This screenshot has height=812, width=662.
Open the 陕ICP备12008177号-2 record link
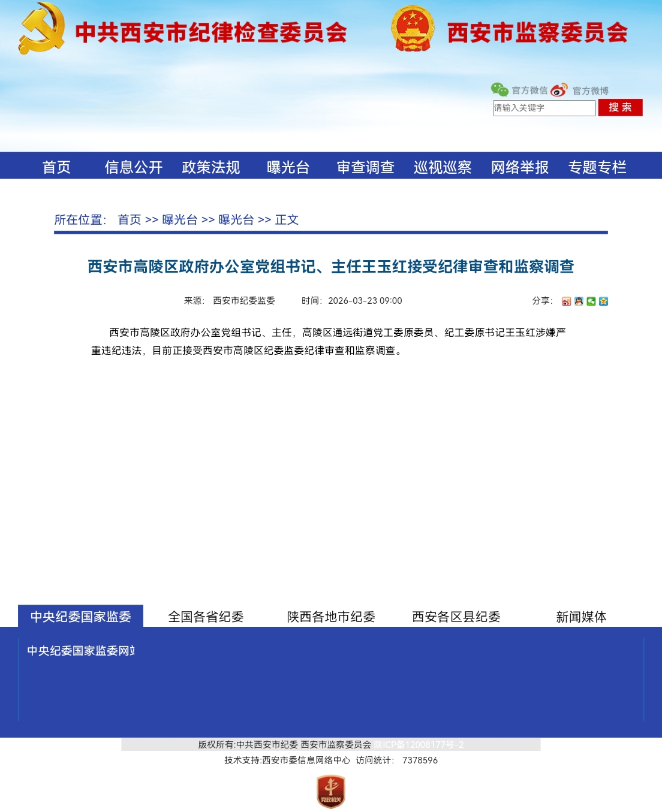pyautogui.click(x=419, y=745)
